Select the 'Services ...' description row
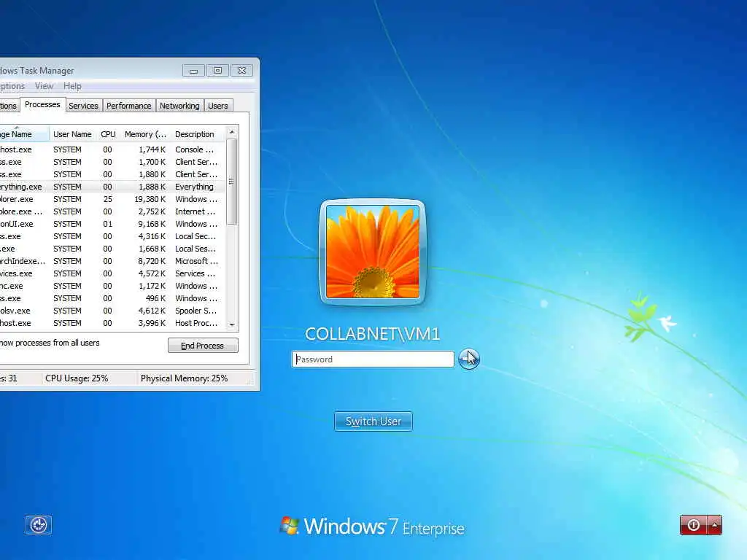 (112, 273)
